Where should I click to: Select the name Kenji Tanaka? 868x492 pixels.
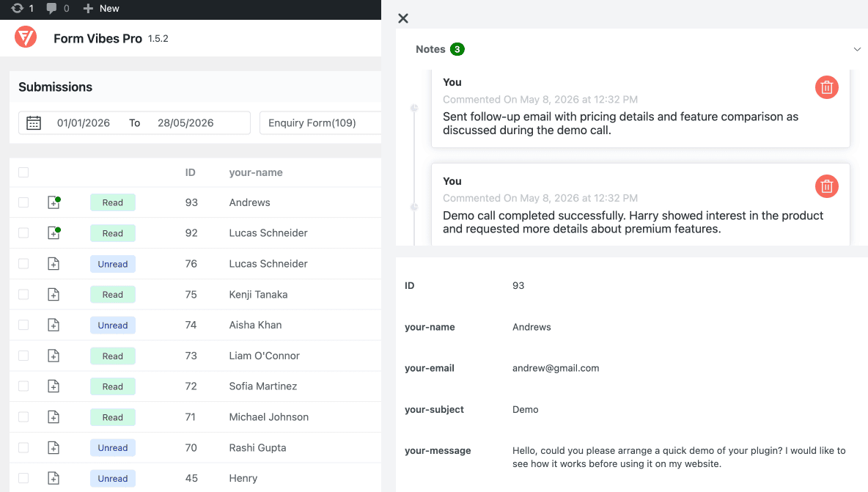pyautogui.click(x=259, y=295)
